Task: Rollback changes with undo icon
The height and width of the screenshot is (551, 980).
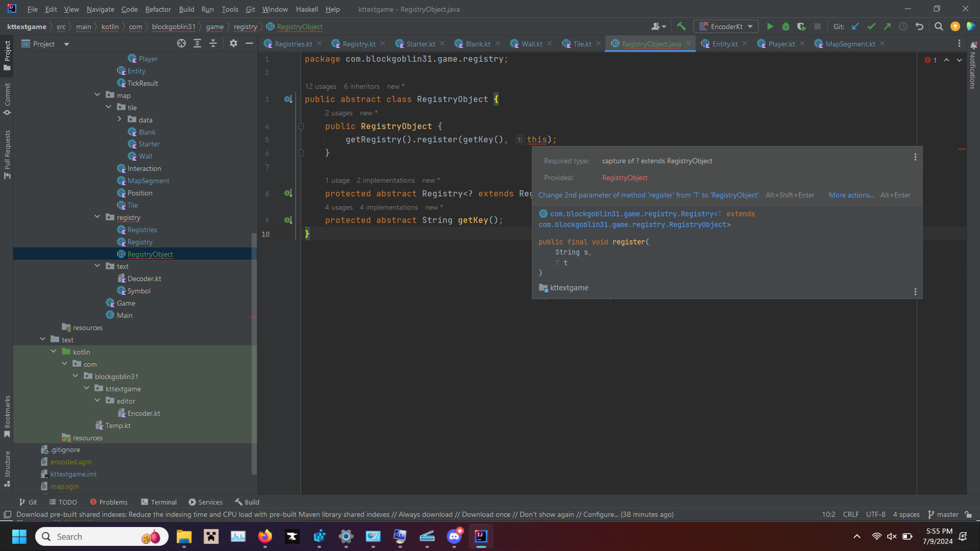Action: point(919,27)
